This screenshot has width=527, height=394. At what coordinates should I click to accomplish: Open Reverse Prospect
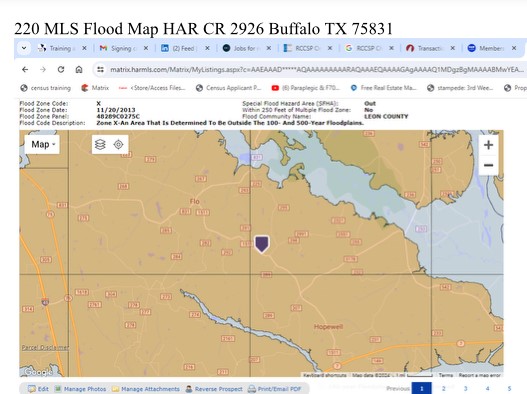tap(214, 389)
